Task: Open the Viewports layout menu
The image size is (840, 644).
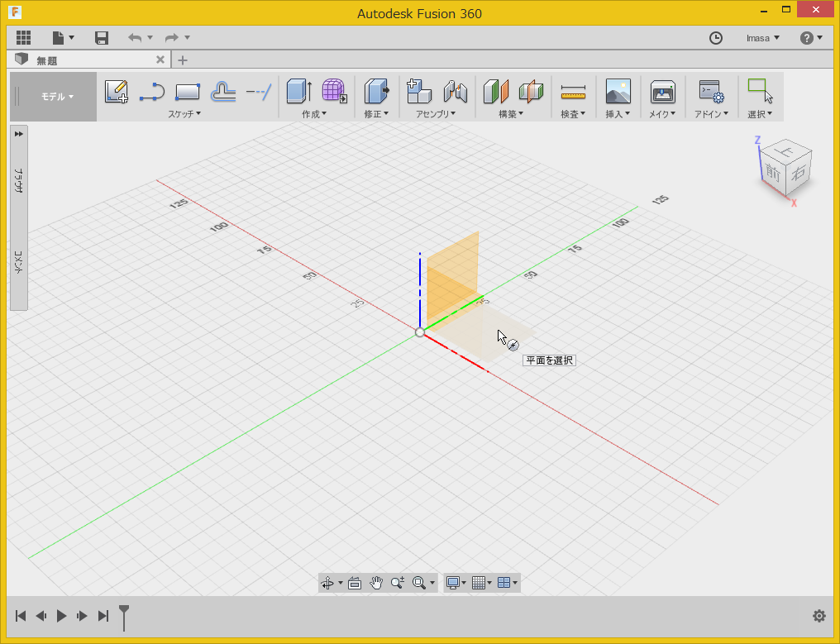Action: coord(508,583)
